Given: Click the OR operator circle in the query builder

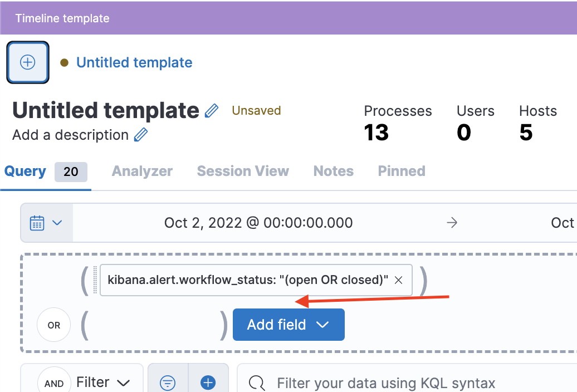Looking at the screenshot, I should tap(53, 324).
